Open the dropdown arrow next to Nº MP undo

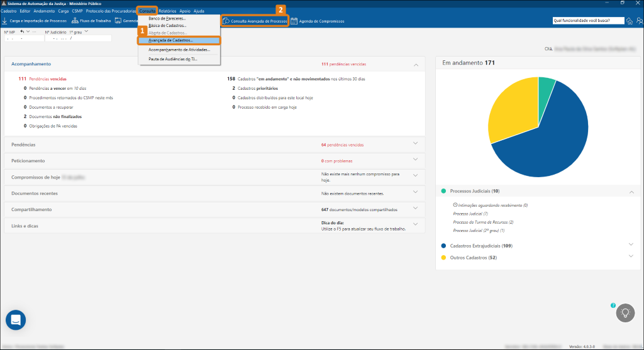point(28,31)
